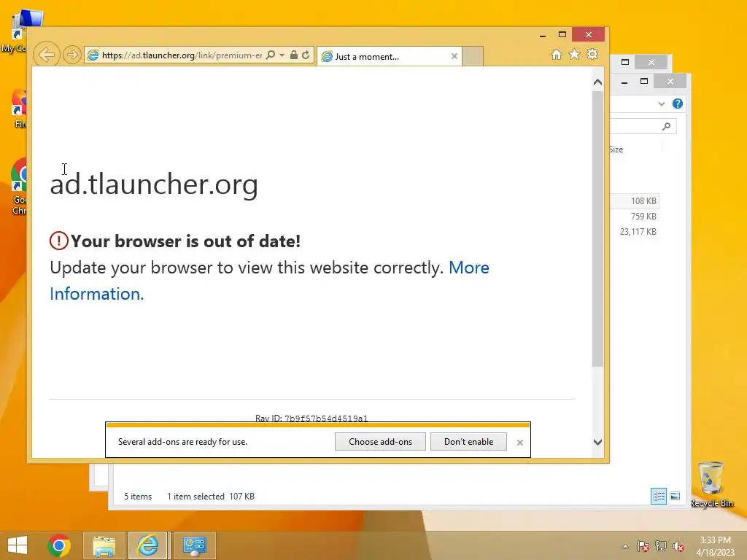Go to the IE home page icon
This screenshot has height=560, width=747.
tap(557, 54)
